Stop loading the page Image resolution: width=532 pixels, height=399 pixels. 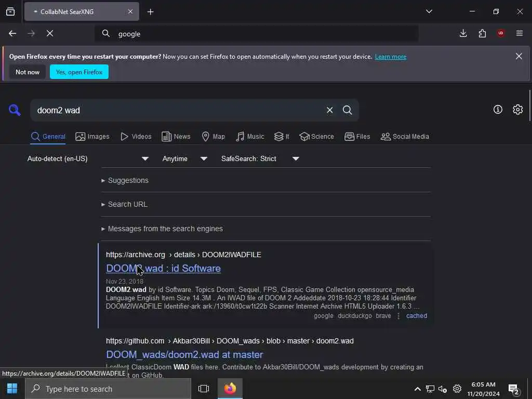(50, 34)
